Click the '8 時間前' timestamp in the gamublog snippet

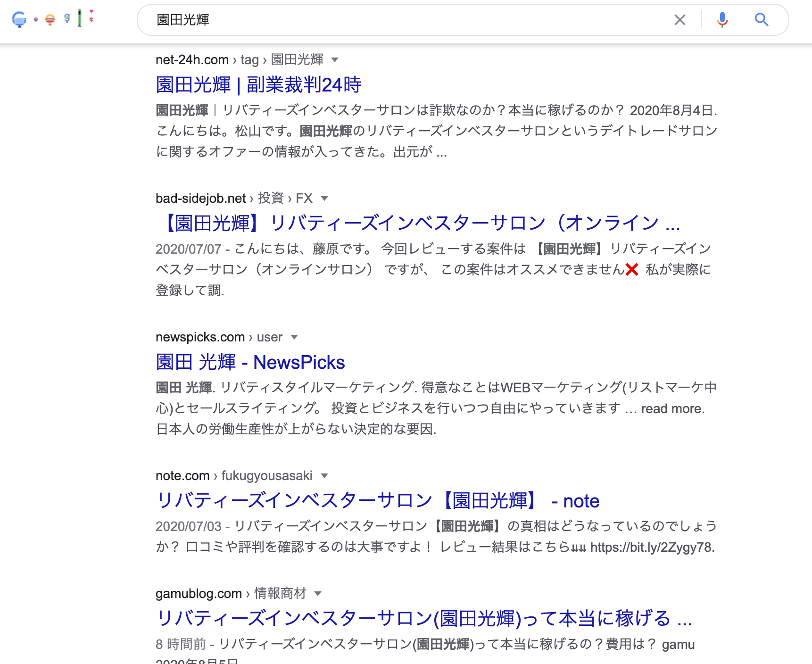(x=181, y=644)
